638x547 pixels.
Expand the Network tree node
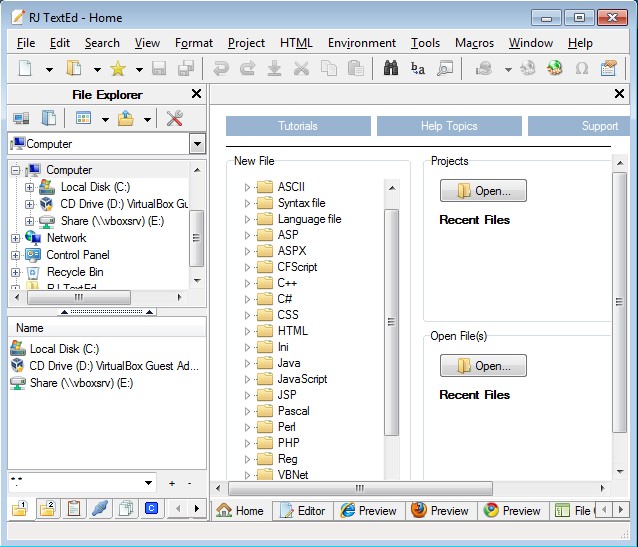pos(14,238)
